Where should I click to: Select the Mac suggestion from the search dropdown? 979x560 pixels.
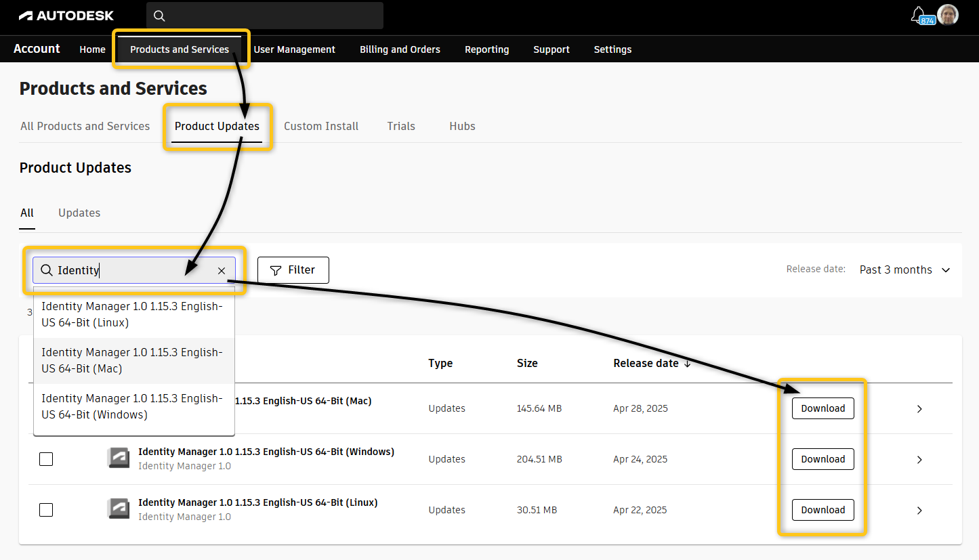click(133, 360)
